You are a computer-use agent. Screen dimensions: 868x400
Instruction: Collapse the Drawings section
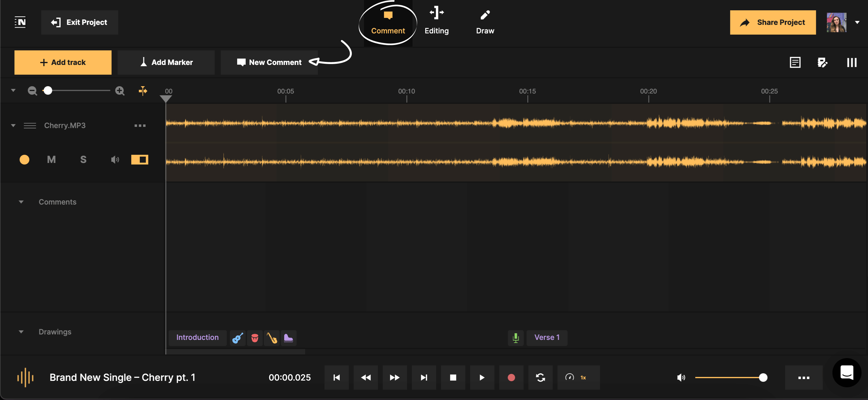[x=21, y=331]
